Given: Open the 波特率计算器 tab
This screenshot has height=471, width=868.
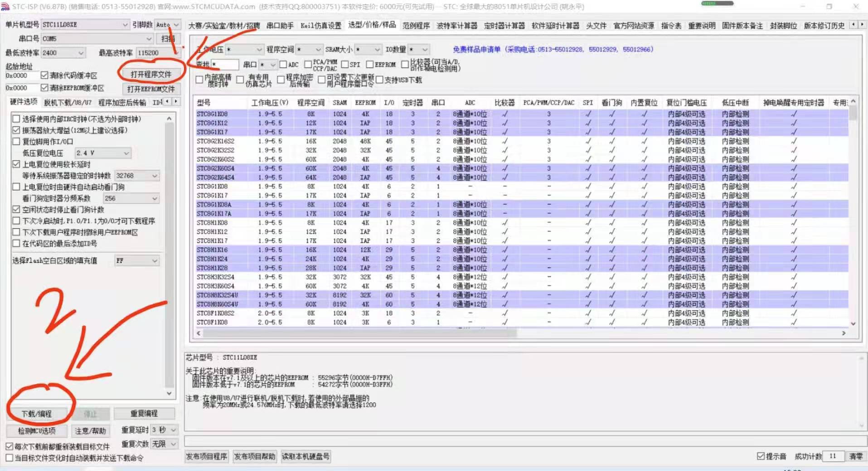Looking at the screenshot, I should pos(457,26).
